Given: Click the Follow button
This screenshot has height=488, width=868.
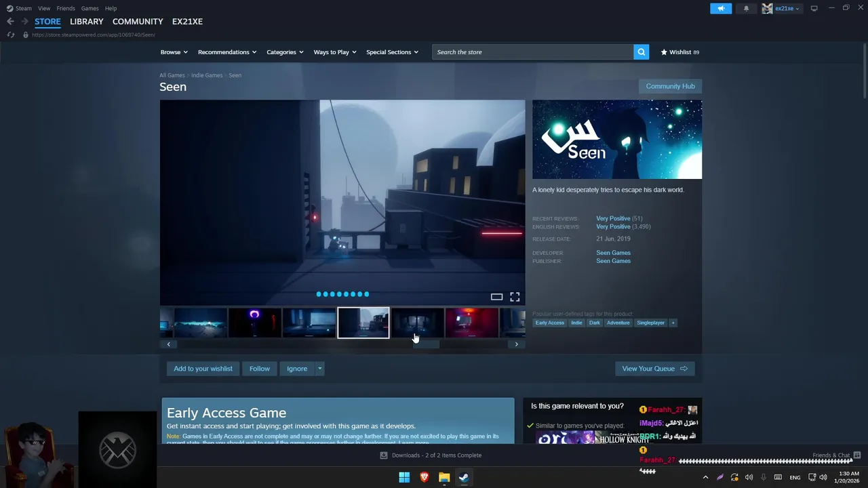Looking at the screenshot, I should (260, 369).
